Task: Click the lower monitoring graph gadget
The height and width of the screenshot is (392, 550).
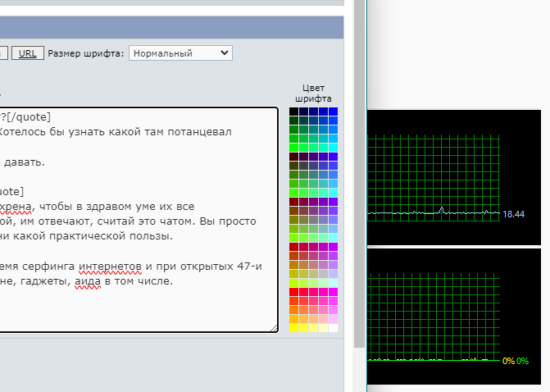Action: coord(454,317)
